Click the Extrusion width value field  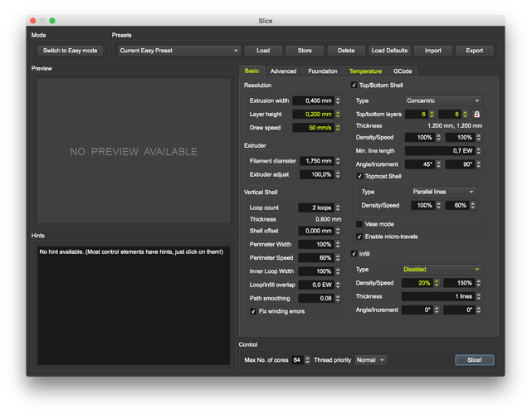pos(314,100)
